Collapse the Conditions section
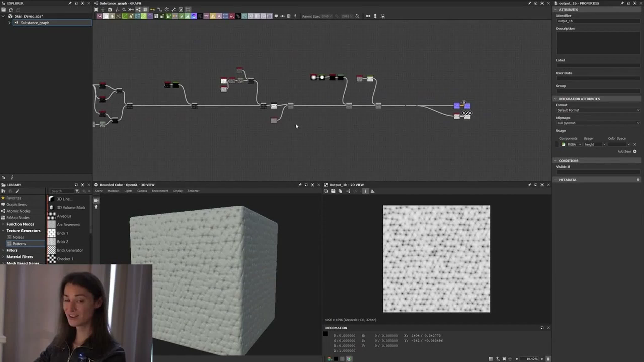Screen dimensions: 644x362 click(555, 161)
